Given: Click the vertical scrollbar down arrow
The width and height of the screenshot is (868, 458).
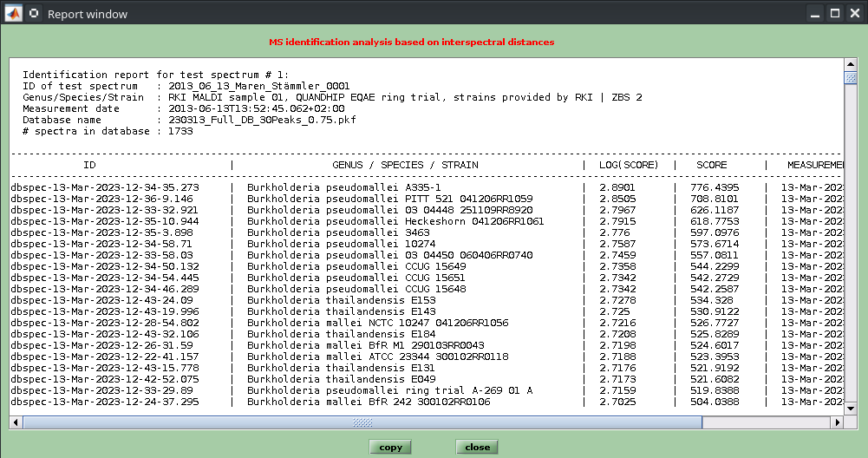Looking at the screenshot, I should coord(851,409).
